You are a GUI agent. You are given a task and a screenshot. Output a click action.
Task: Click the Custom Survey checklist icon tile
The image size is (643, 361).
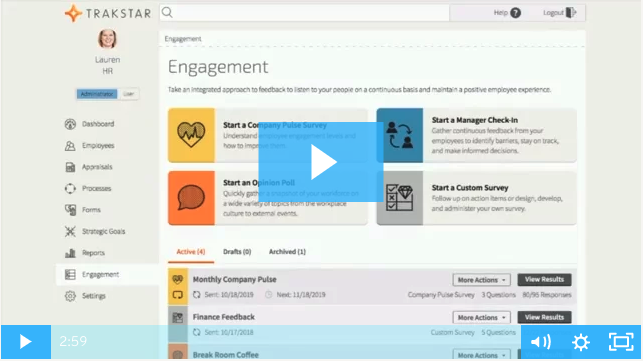pyautogui.click(x=400, y=198)
